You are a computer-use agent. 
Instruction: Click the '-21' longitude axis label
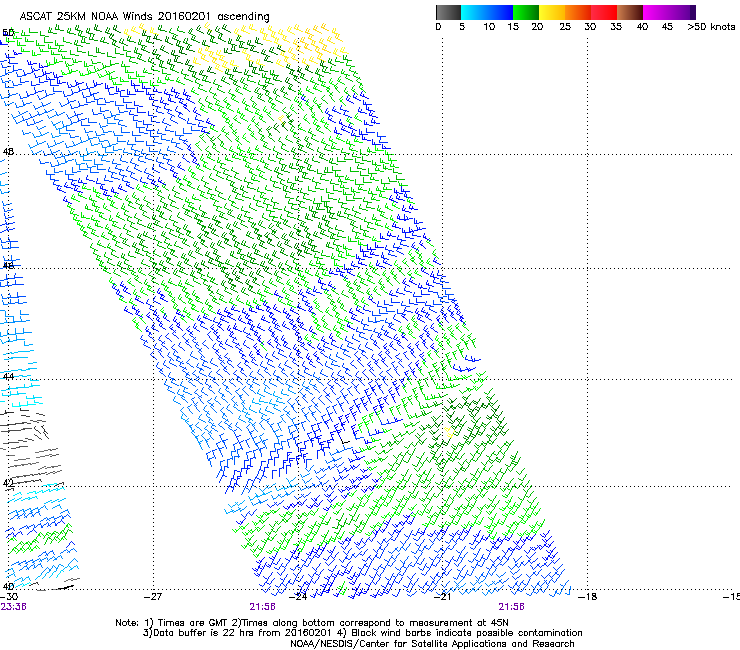click(442, 596)
